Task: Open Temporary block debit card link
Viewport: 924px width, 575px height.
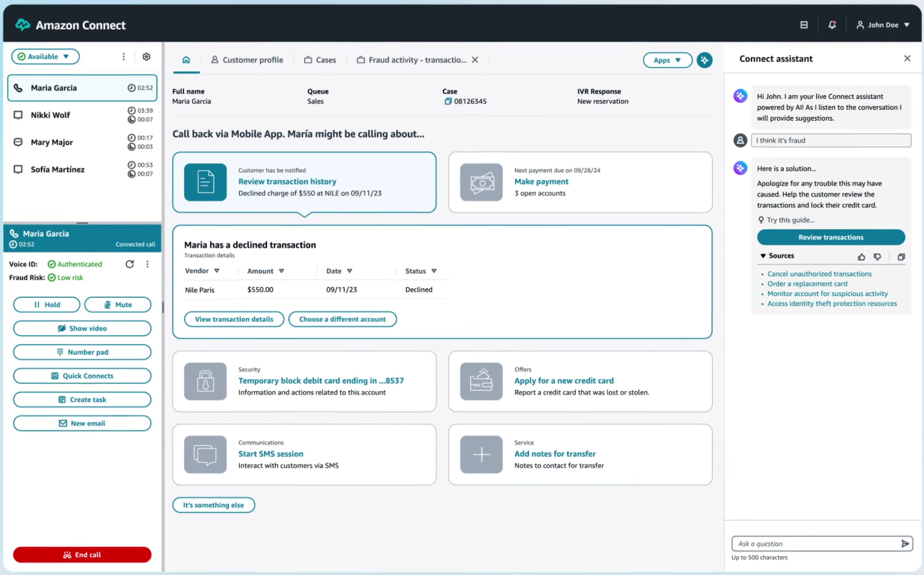Action: point(321,381)
